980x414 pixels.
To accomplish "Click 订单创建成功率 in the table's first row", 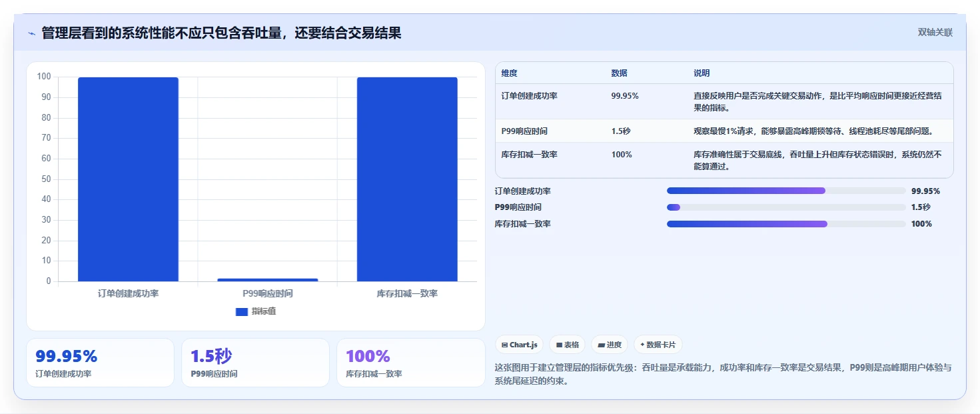I will [530, 96].
